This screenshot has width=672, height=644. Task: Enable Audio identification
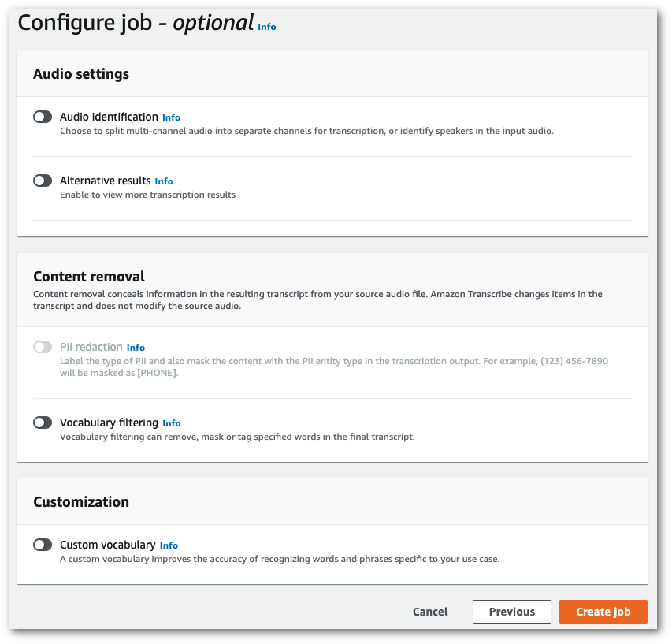coord(43,117)
